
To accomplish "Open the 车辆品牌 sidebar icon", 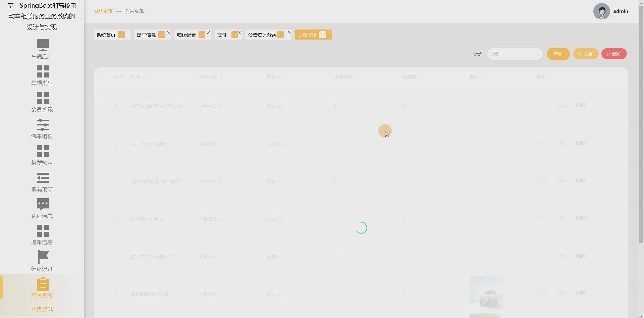I will 43,45.
